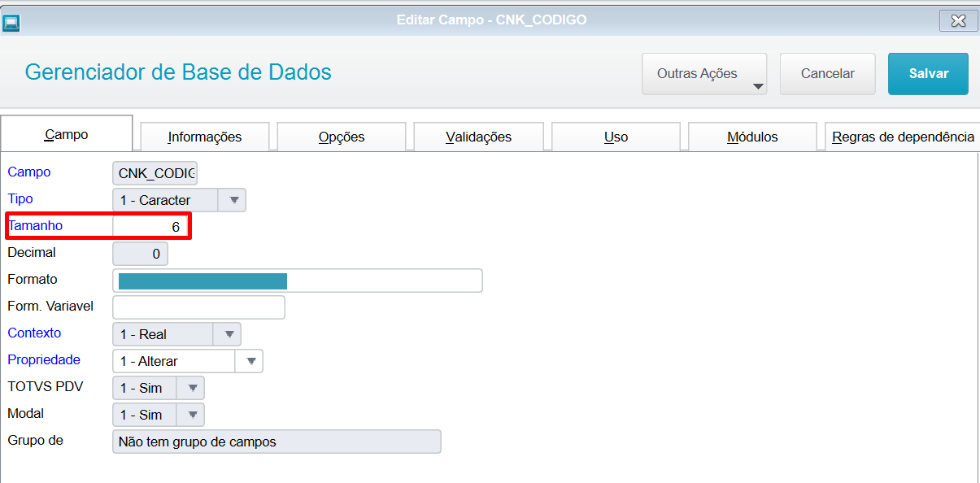The image size is (980, 483).
Task: Click the Tamanho input showing 6
Action: [x=150, y=227]
